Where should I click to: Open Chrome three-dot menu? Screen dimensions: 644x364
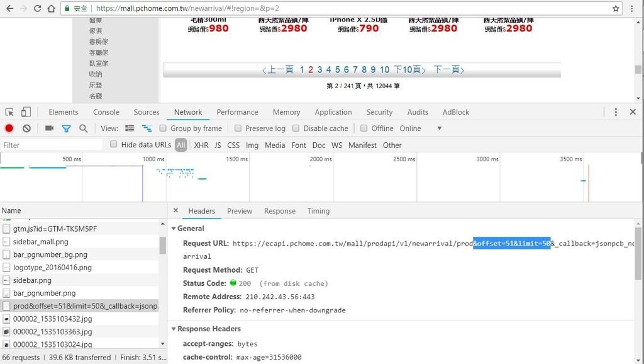click(632, 8)
